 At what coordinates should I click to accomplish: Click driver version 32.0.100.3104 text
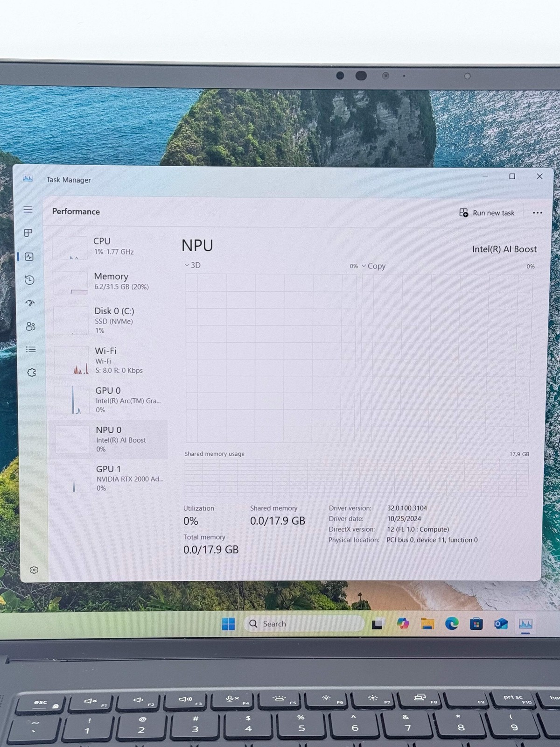pyautogui.click(x=407, y=508)
